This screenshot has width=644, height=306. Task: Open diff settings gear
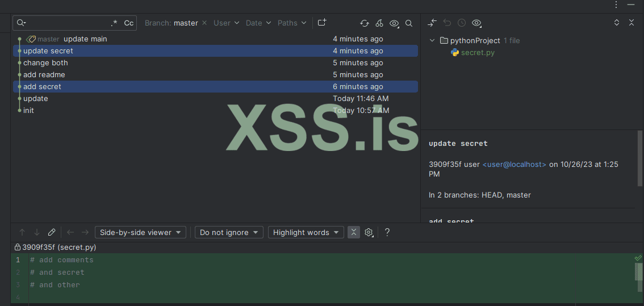point(369,232)
